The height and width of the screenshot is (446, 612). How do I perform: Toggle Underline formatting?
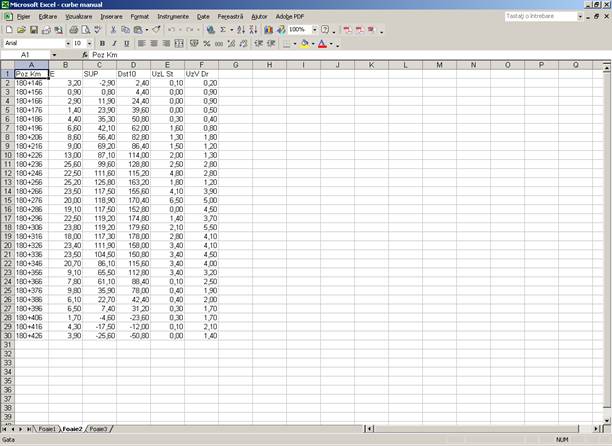pyautogui.click(x=125, y=44)
